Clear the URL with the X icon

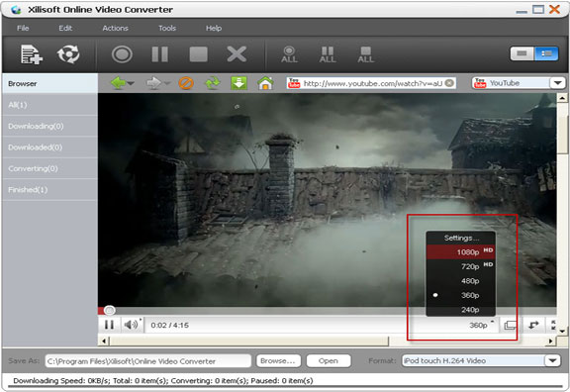coord(449,83)
